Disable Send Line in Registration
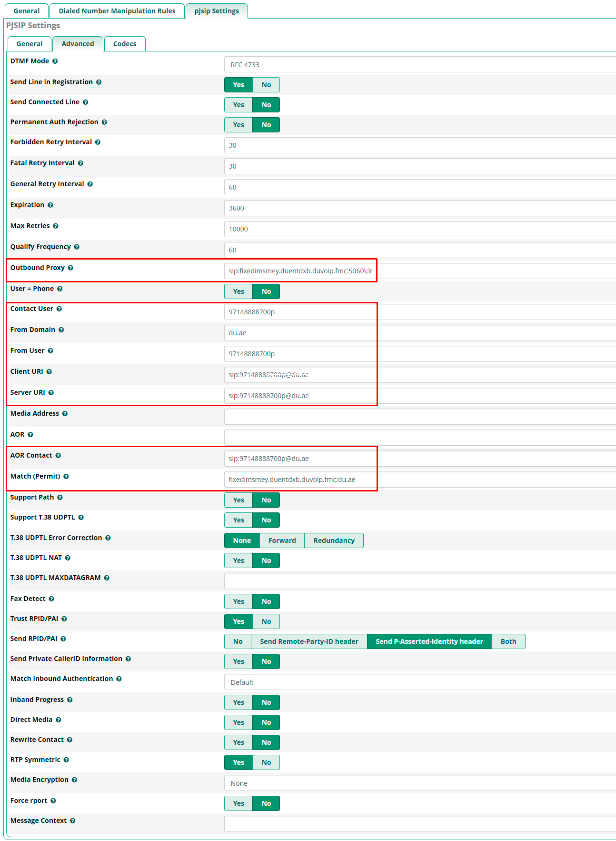616x841 pixels. [x=266, y=85]
